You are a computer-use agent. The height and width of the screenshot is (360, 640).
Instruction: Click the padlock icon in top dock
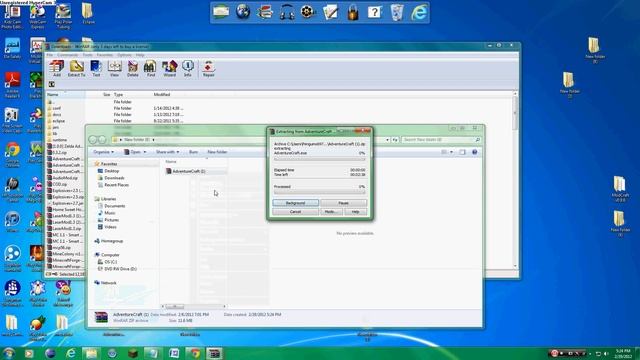[353, 12]
